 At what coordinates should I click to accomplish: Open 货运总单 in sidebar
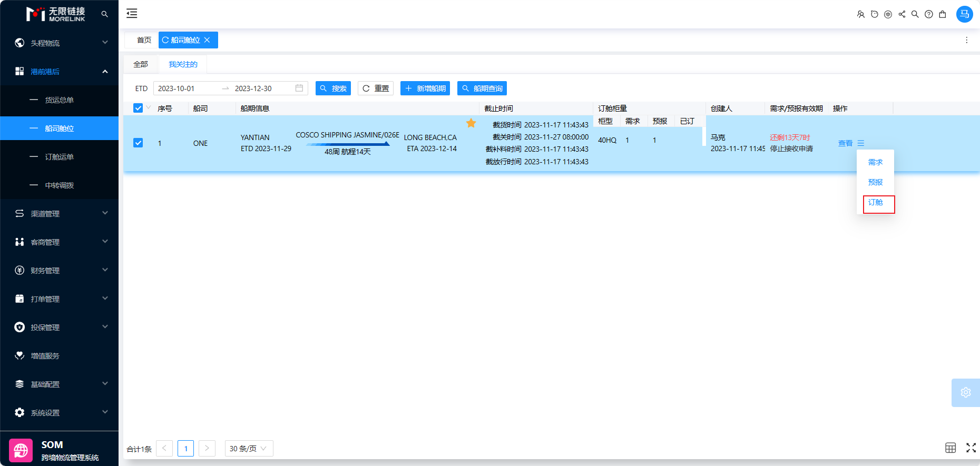(59, 100)
